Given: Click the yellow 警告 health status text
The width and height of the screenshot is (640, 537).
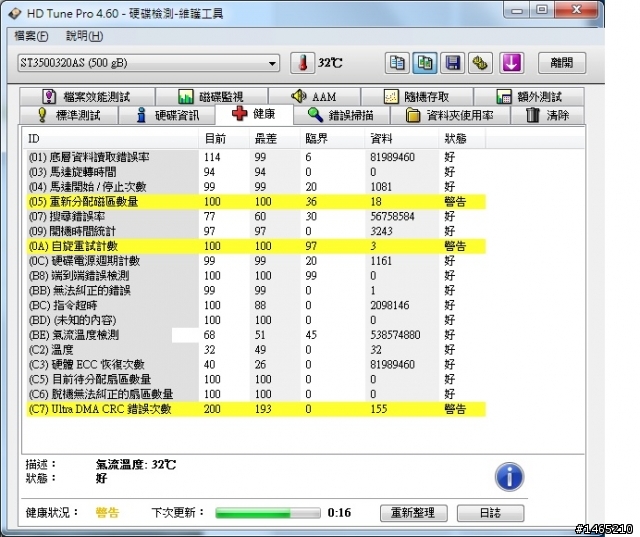Looking at the screenshot, I should (x=107, y=513).
